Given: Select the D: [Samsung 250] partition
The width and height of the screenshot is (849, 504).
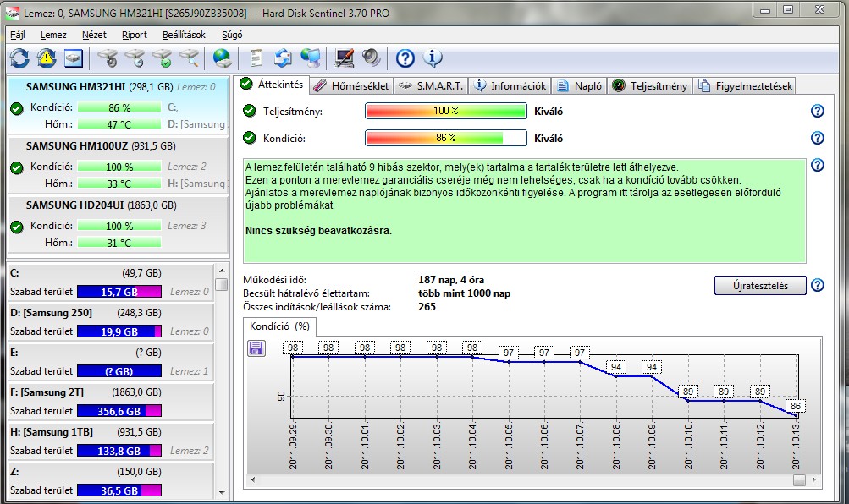Looking at the screenshot, I should 110,321.
